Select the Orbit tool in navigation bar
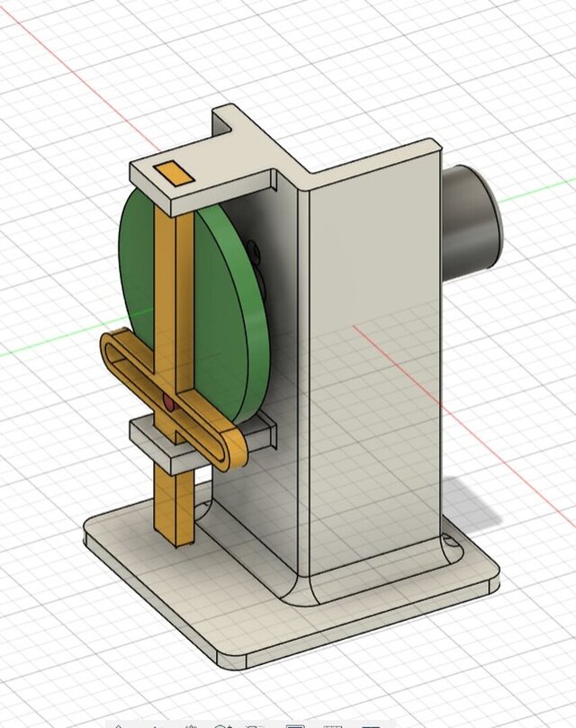 click(x=119, y=725)
